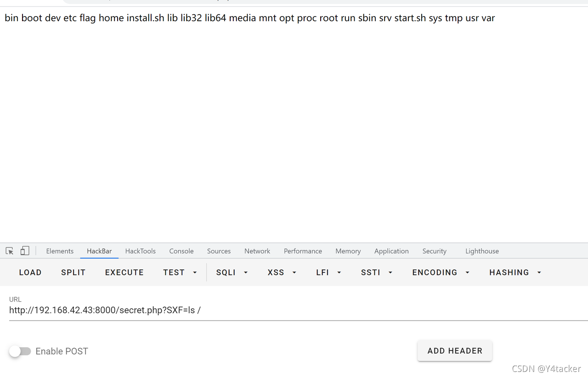Expand the SQLI dropdown menu

(x=232, y=272)
